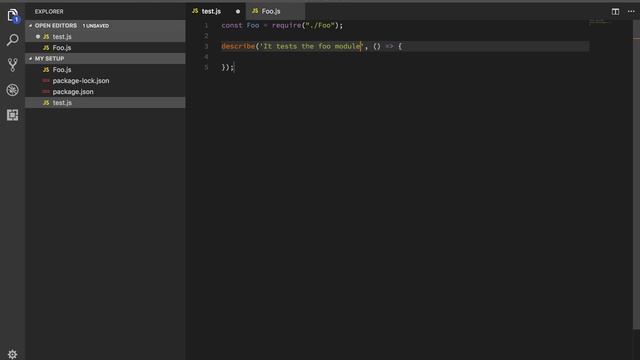Viewport: 640px width, 360px height.
Task: Click the closing }); on line 5
Action: [227, 67]
